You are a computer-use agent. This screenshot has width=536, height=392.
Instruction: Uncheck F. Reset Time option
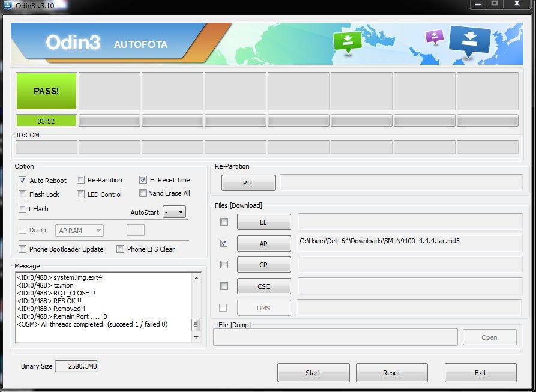pyautogui.click(x=143, y=179)
